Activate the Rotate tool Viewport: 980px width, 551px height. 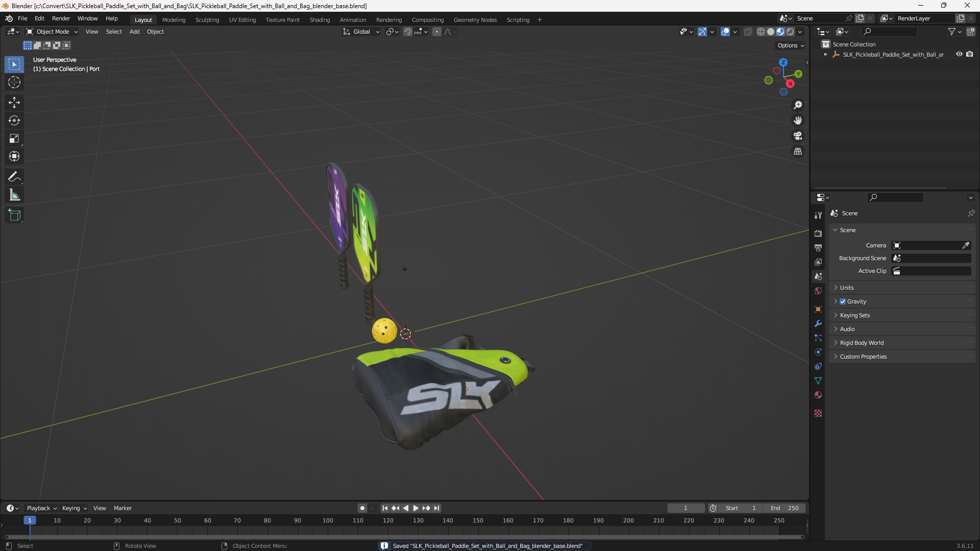[x=14, y=120]
